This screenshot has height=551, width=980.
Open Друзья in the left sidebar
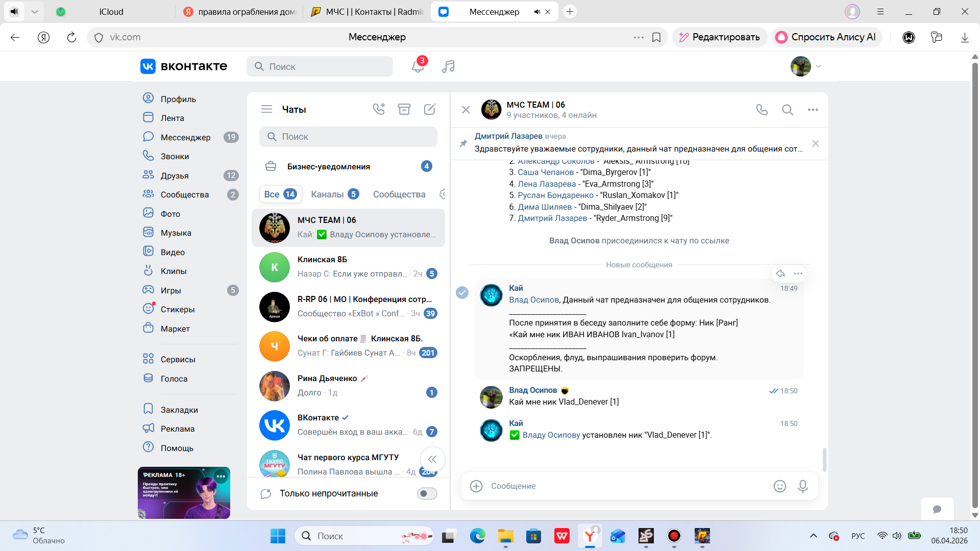(175, 176)
